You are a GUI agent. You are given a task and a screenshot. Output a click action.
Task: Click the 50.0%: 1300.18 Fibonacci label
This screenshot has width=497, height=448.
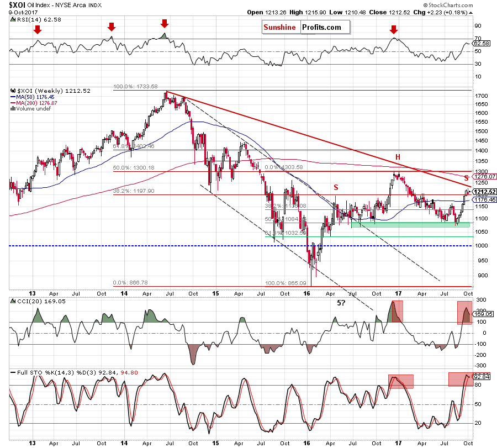click(134, 168)
